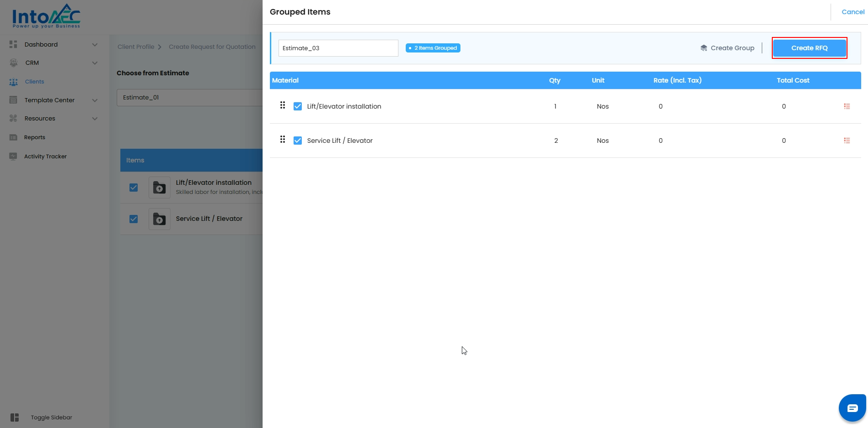Click the Rate (Incl. Tax) column header

point(677,80)
